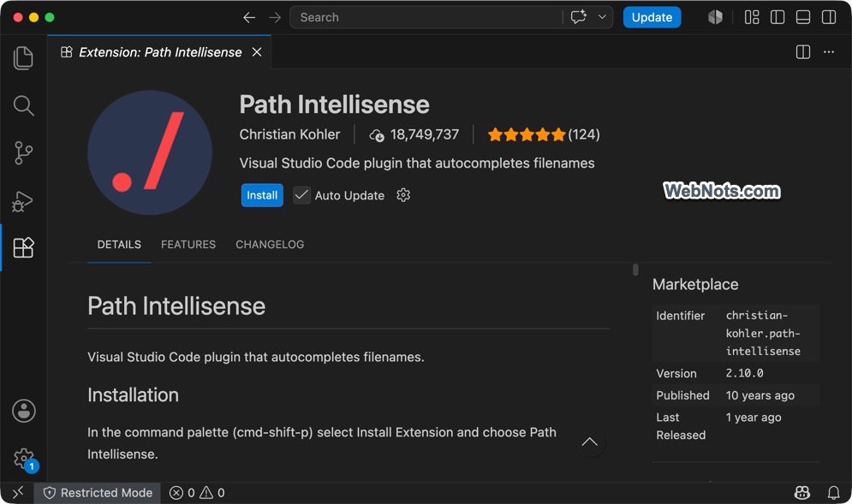Click the Last Released 1 year ago value

point(754,417)
